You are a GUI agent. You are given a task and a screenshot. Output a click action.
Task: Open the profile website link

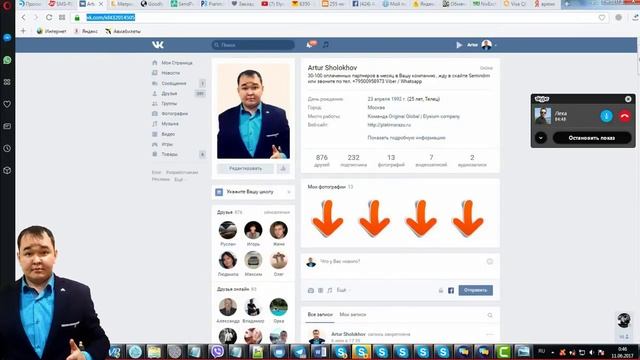coord(389,125)
